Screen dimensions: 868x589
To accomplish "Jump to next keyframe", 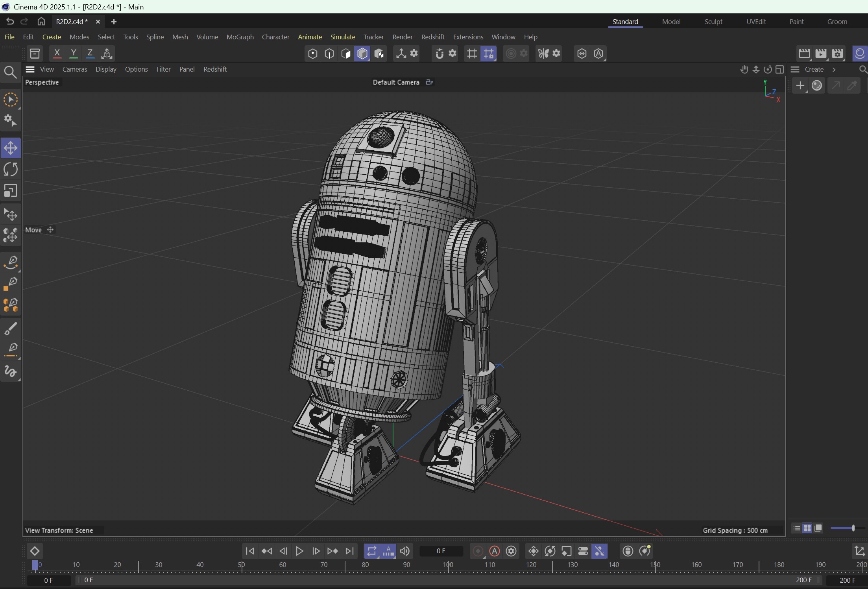I will tap(333, 551).
